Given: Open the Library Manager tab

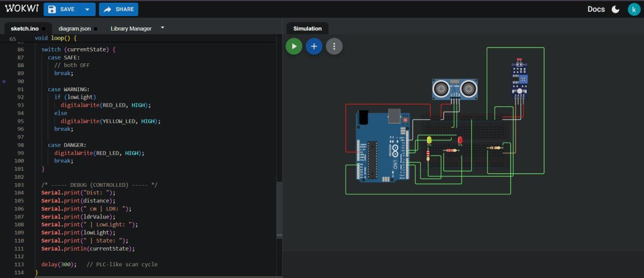Looking at the screenshot, I should point(131,28).
